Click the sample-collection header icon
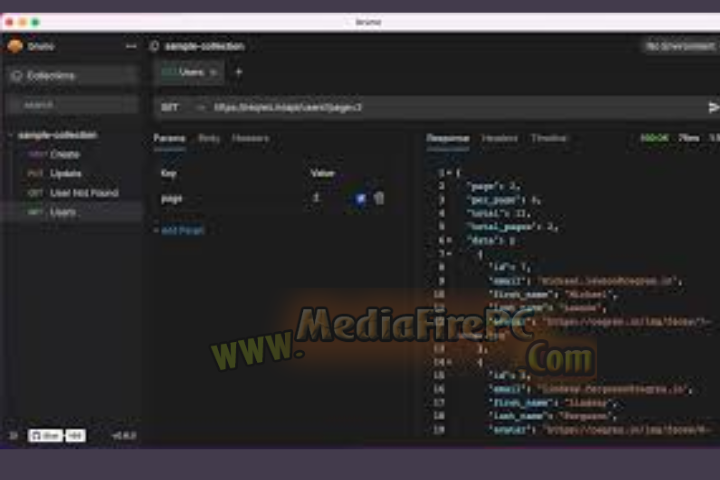 pyautogui.click(x=155, y=46)
